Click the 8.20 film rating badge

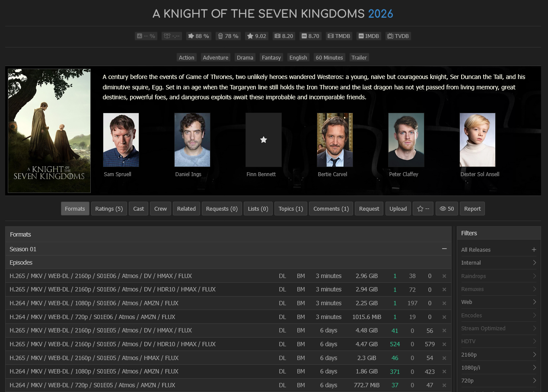[x=284, y=36]
